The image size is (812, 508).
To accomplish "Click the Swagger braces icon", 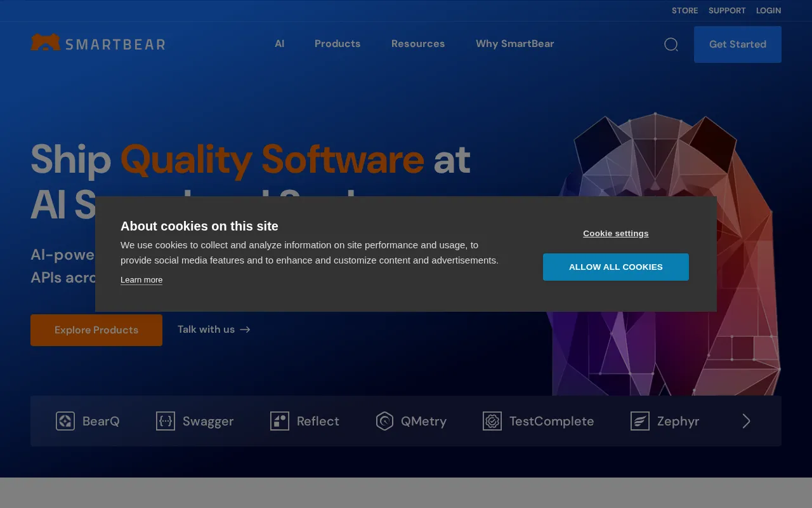I will point(166,421).
